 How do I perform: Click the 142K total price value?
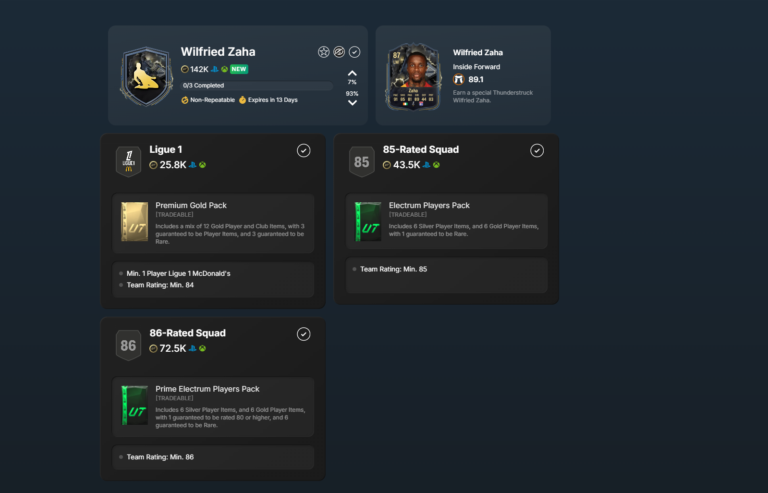[x=199, y=69]
